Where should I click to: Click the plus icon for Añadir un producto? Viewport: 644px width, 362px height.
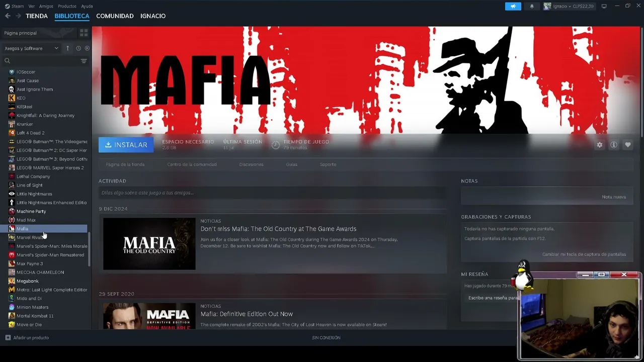tap(8, 337)
